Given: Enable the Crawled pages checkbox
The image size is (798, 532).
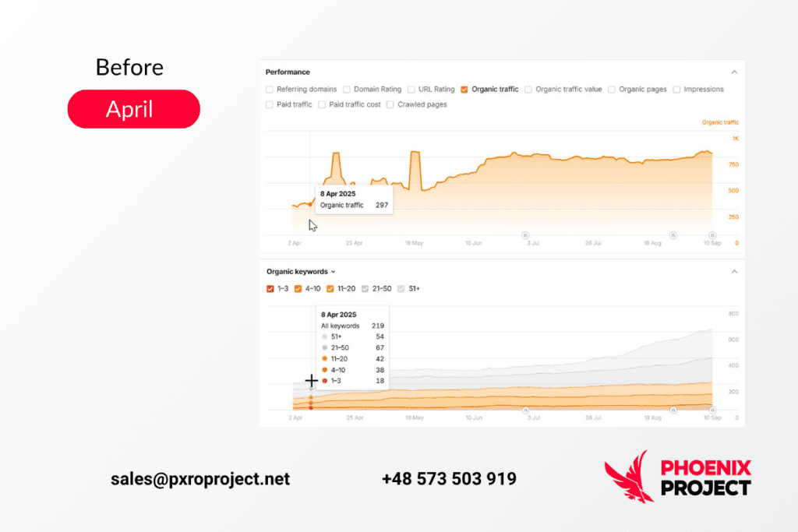Looking at the screenshot, I should coord(390,105).
